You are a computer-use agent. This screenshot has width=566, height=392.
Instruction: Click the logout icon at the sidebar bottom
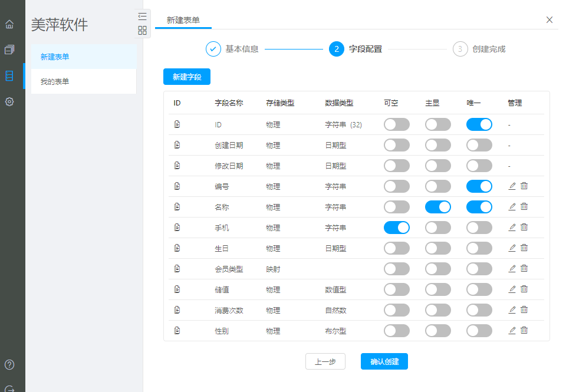[9, 388]
